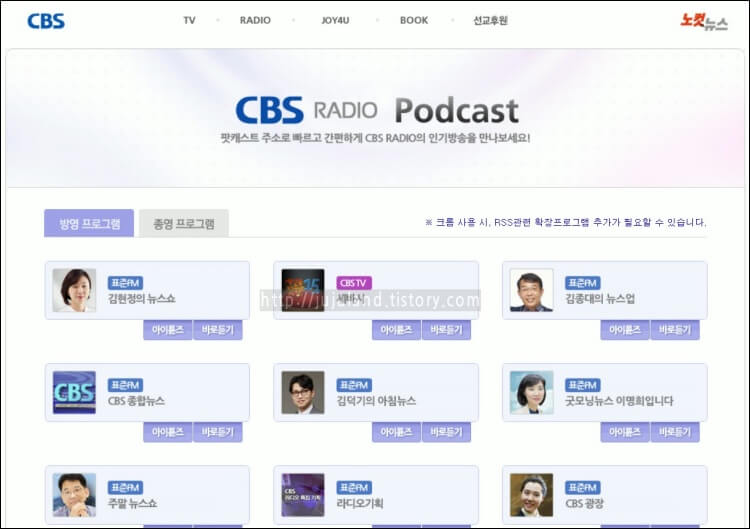Open the RADIO menu
The image size is (750, 529).
tap(255, 21)
